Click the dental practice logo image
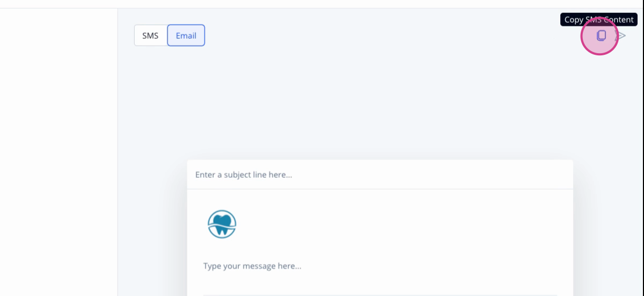644x296 pixels. pyautogui.click(x=222, y=224)
